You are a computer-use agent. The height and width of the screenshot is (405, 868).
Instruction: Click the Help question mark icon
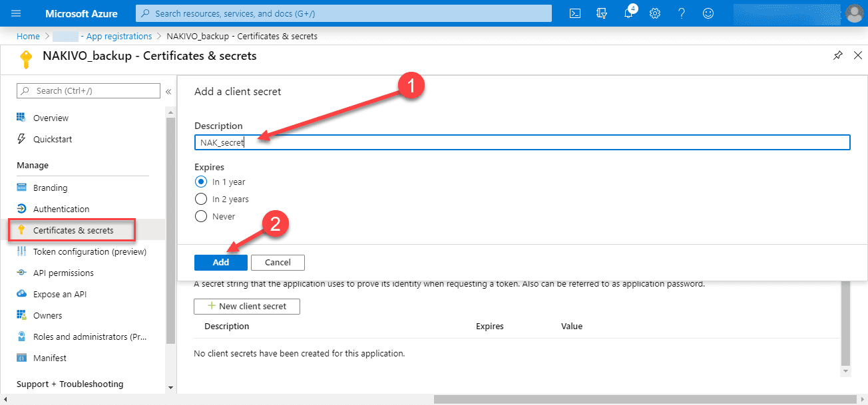(x=682, y=13)
